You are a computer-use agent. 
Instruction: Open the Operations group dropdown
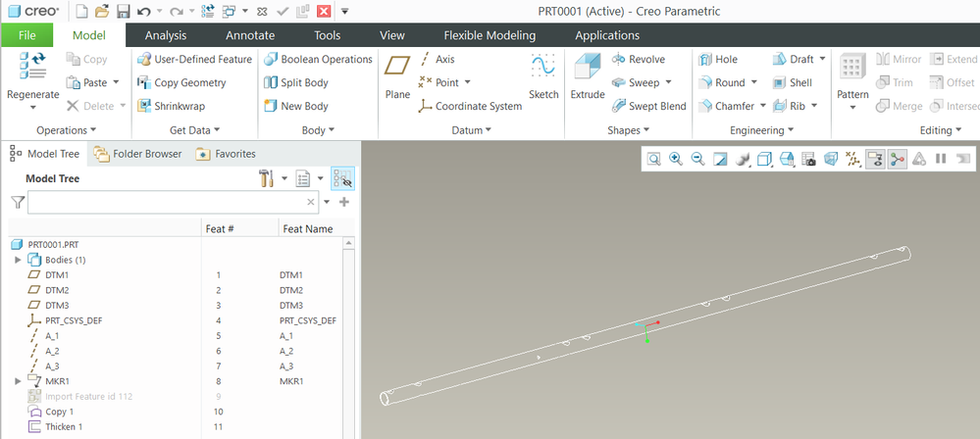pos(67,130)
